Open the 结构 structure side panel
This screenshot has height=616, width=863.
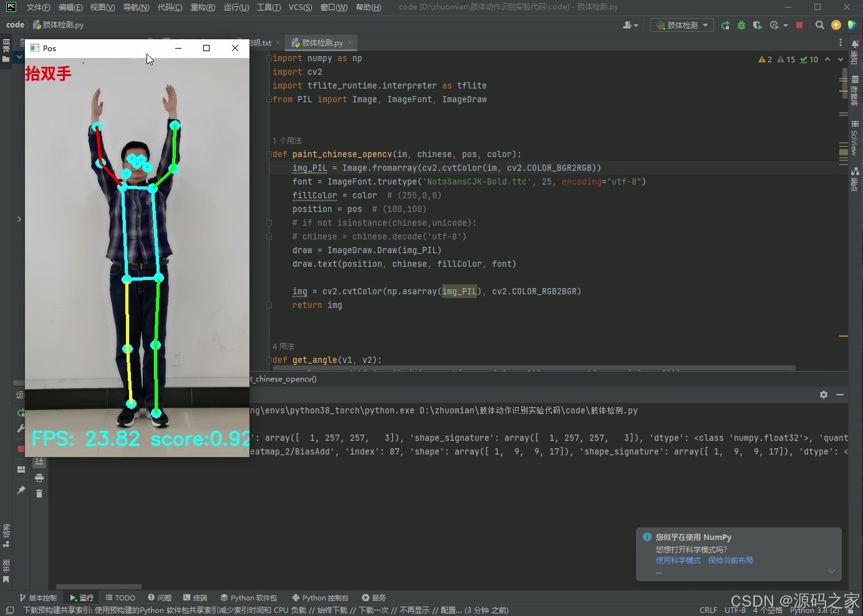pyautogui.click(x=6, y=535)
